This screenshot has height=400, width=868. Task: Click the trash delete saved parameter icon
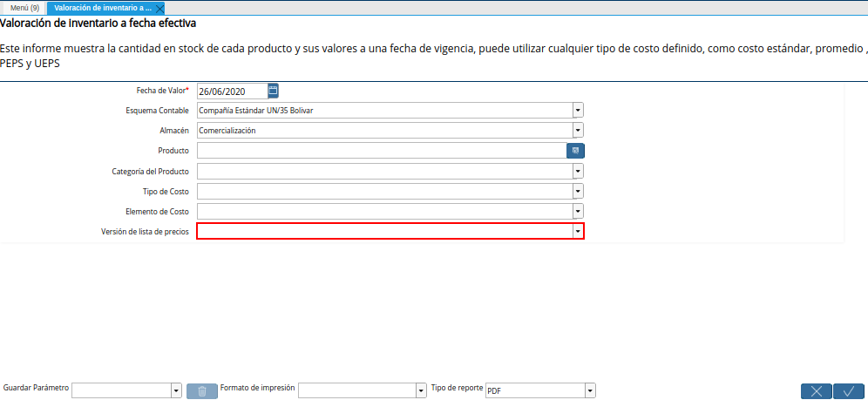tap(202, 390)
